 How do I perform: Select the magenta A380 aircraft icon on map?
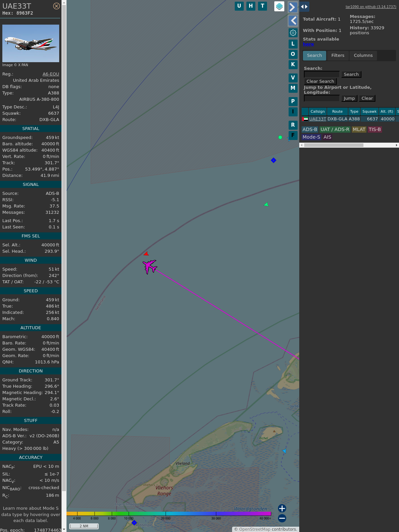click(150, 266)
